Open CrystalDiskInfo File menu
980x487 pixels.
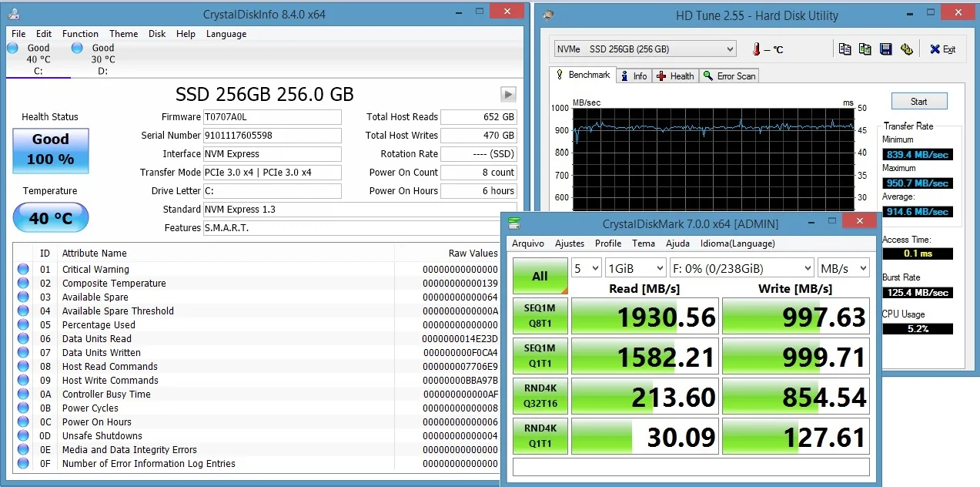point(18,34)
